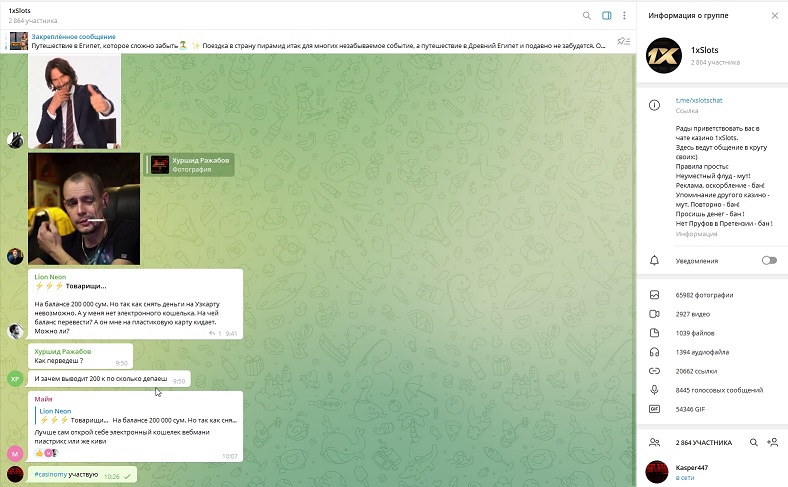
Task: Search messages in the 1xSlots chat
Action: pyautogui.click(x=586, y=16)
